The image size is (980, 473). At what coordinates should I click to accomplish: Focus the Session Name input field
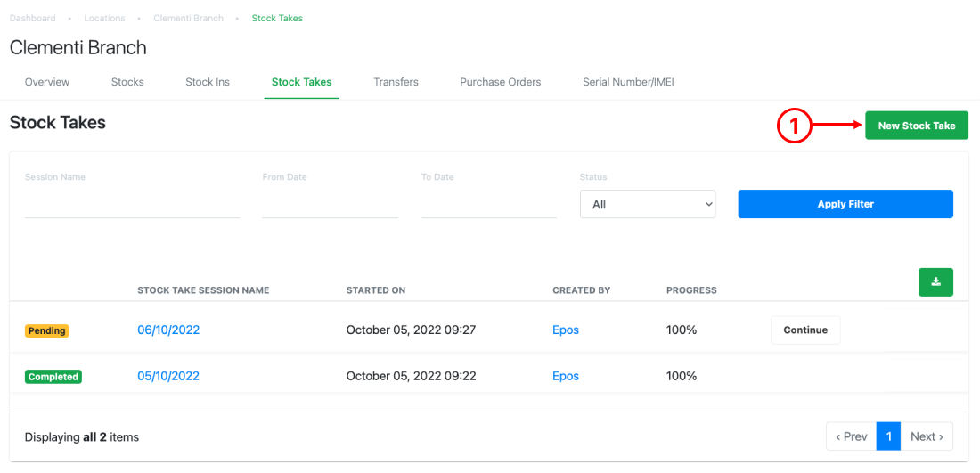pos(133,204)
